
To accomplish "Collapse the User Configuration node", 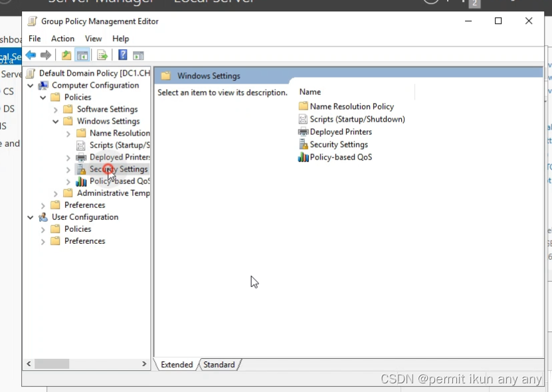I will tap(31, 217).
